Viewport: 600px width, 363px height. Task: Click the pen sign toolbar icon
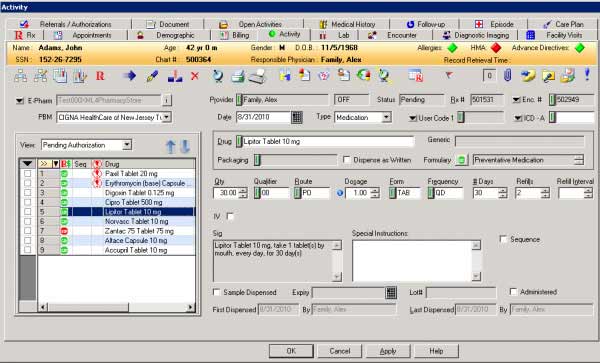tap(152, 76)
